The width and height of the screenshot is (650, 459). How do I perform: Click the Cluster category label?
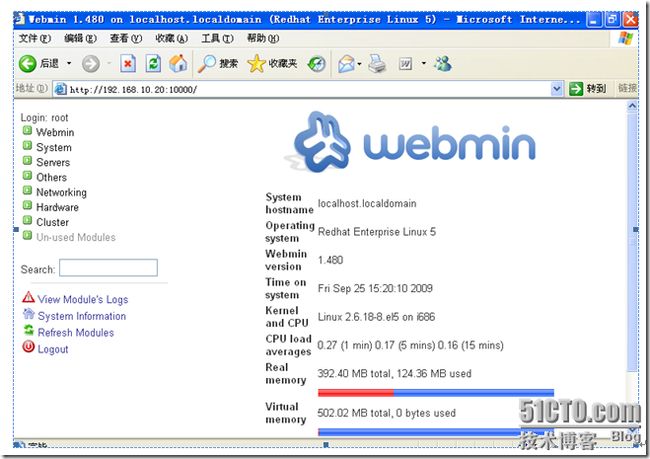(x=53, y=222)
